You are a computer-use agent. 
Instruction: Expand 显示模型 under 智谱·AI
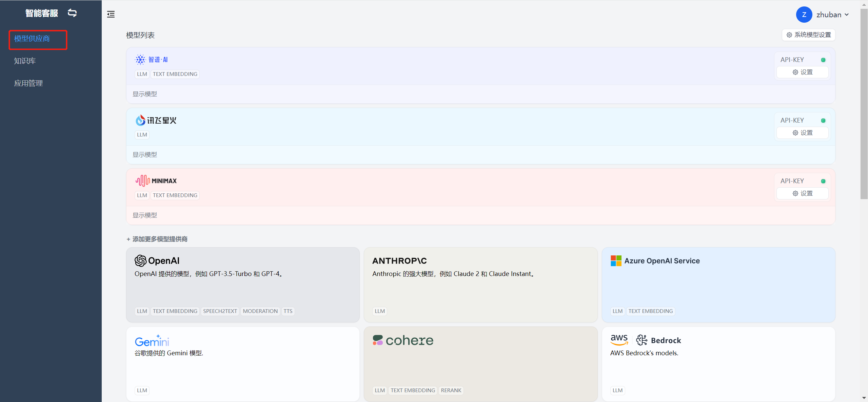145,94
